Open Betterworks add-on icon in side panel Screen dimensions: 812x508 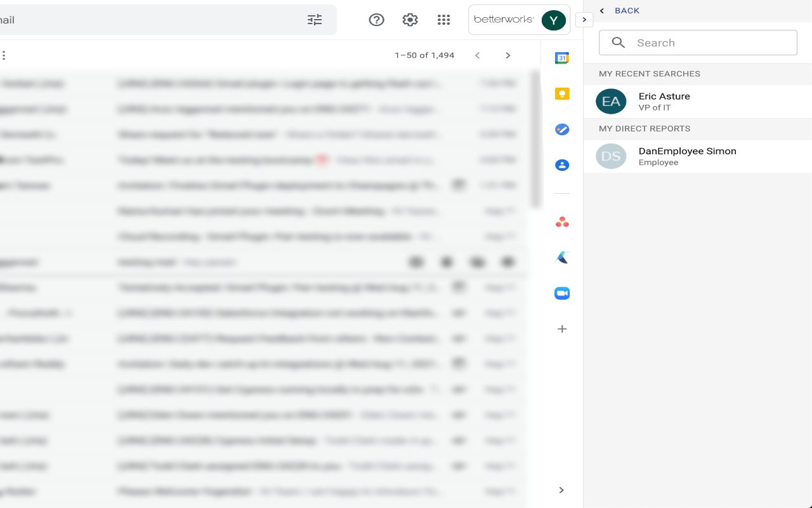point(562,257)
